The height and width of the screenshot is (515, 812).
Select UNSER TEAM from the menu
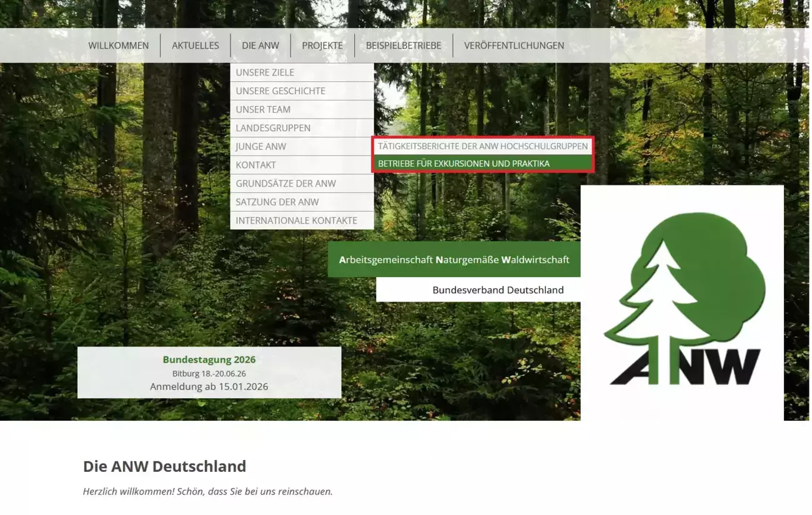point(263,109)
